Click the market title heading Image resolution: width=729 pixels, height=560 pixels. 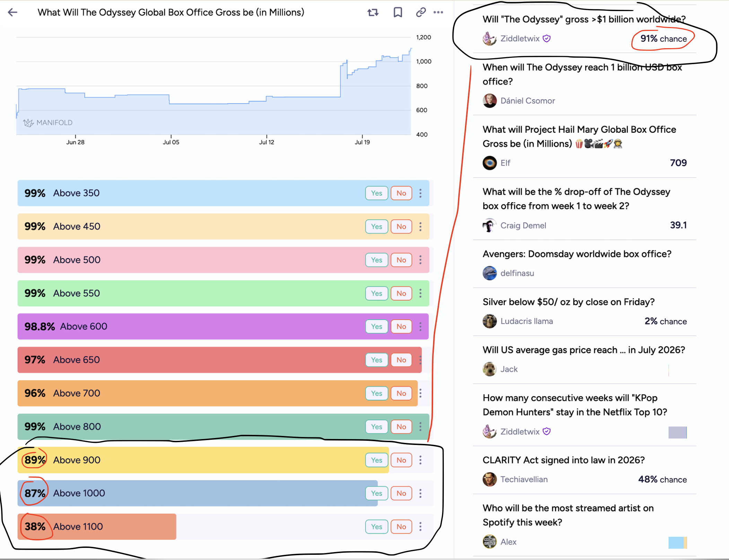click(171, 12)
